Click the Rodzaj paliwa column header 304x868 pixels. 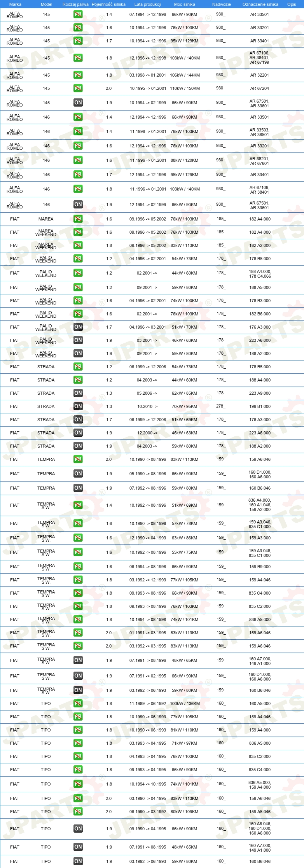(76, 4)
